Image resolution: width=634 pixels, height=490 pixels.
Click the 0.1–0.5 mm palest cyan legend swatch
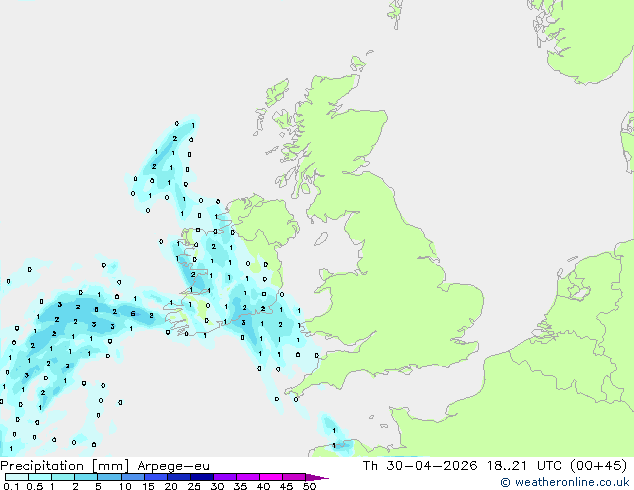(x=17, y=477)
